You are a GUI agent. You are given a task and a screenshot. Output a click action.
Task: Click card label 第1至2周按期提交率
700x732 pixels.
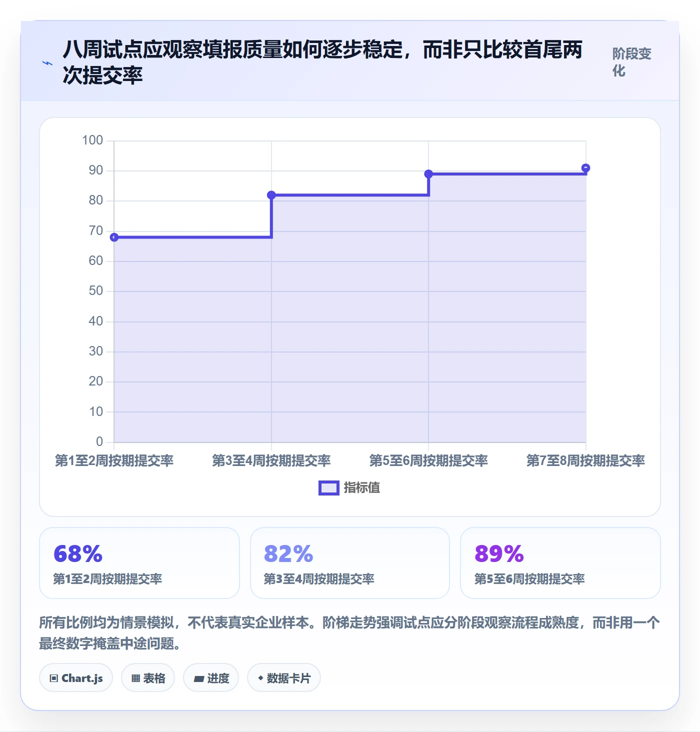click(x=108, y=579)
